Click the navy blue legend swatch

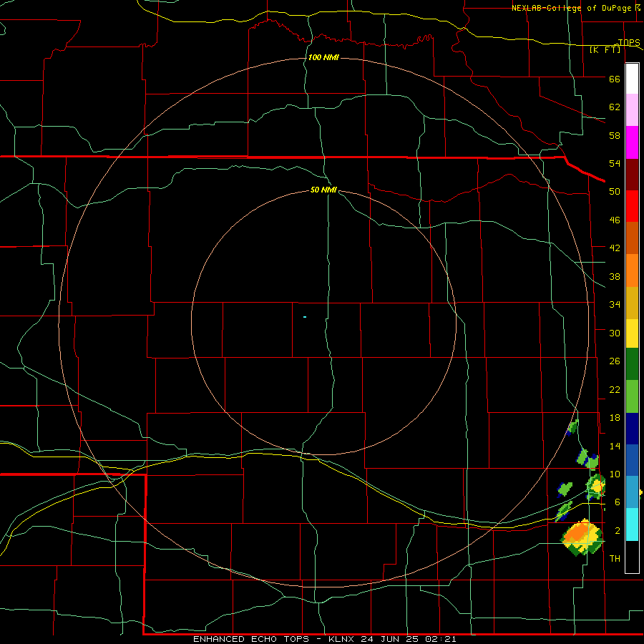tap(632, 429)
